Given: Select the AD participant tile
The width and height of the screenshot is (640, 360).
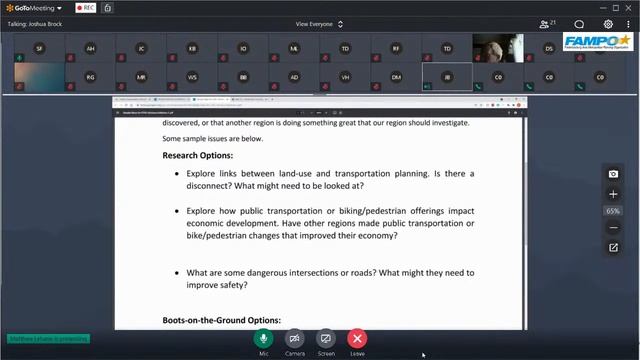Looking at the screenshot, I should pyautogui.click(x=294, y=77).
